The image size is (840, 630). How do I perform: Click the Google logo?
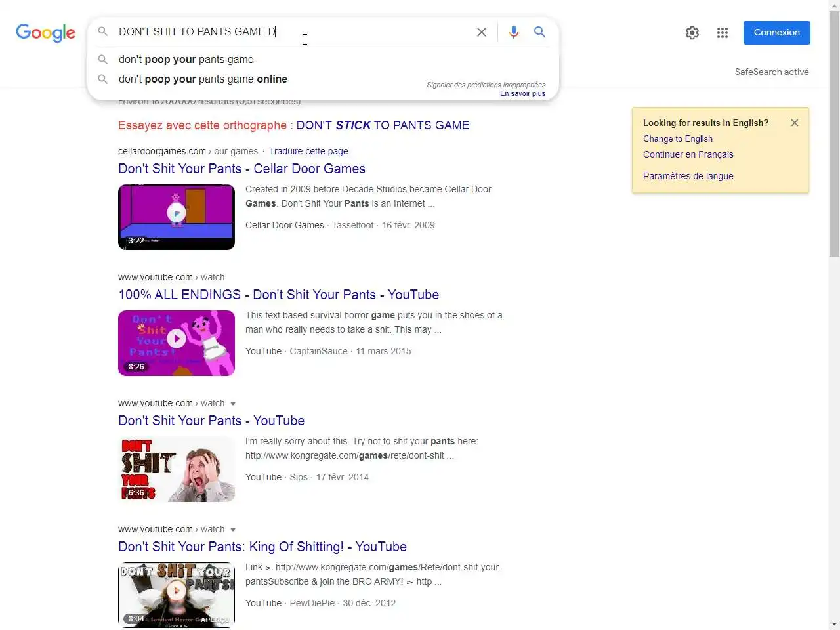point(45,33)
